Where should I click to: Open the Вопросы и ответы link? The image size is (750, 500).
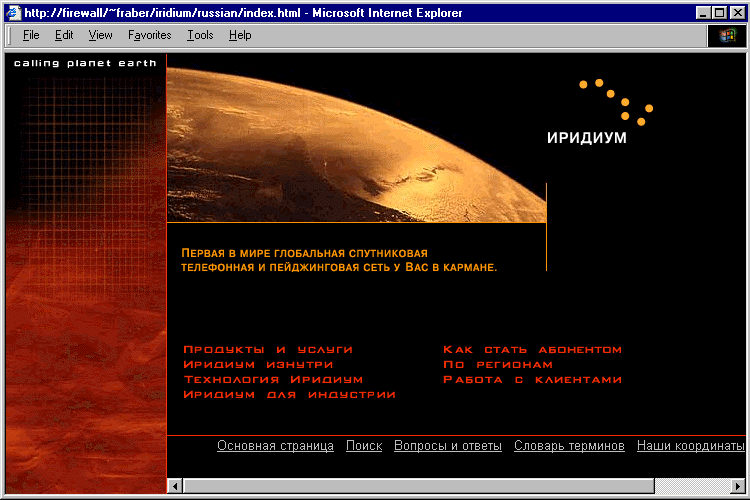tap(448, 446)
